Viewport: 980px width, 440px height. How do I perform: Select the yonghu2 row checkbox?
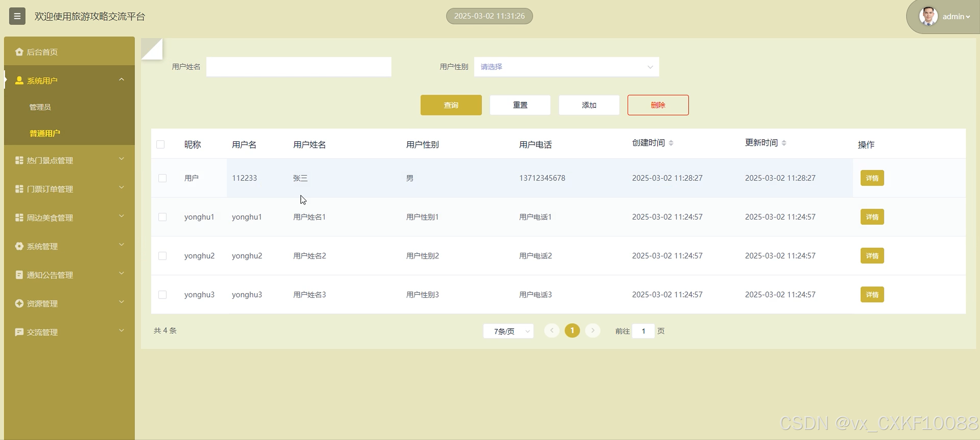tap(162, 256)
